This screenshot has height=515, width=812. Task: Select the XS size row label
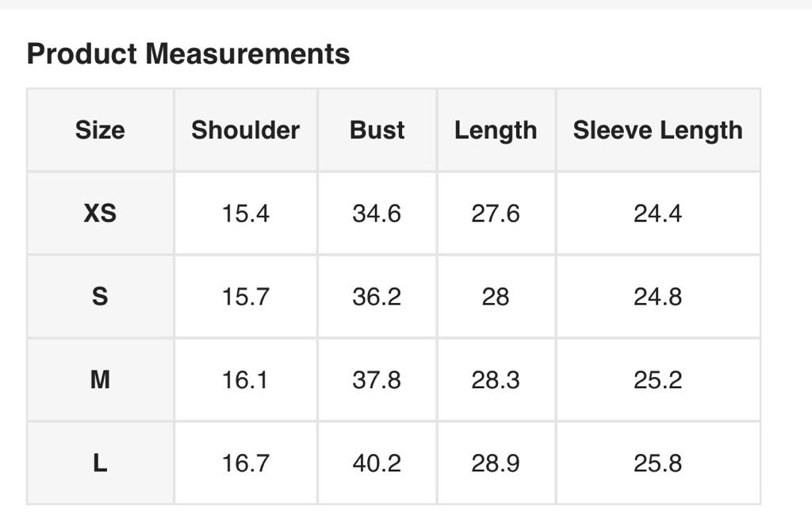click(x=100, y=213)
